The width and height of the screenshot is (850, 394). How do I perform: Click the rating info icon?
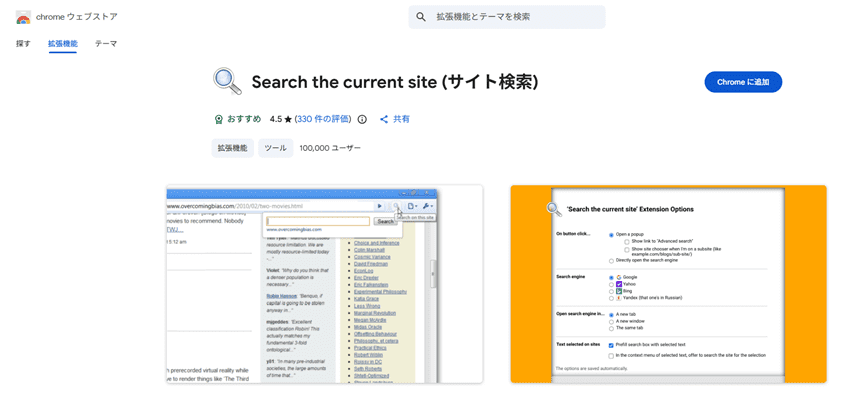(x=363, y=119)
